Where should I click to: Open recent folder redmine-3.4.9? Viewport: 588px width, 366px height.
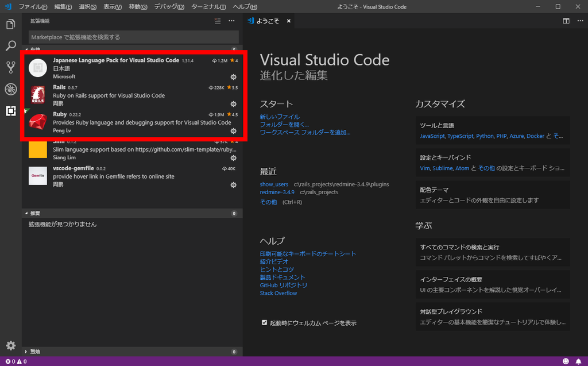[277, 192]
